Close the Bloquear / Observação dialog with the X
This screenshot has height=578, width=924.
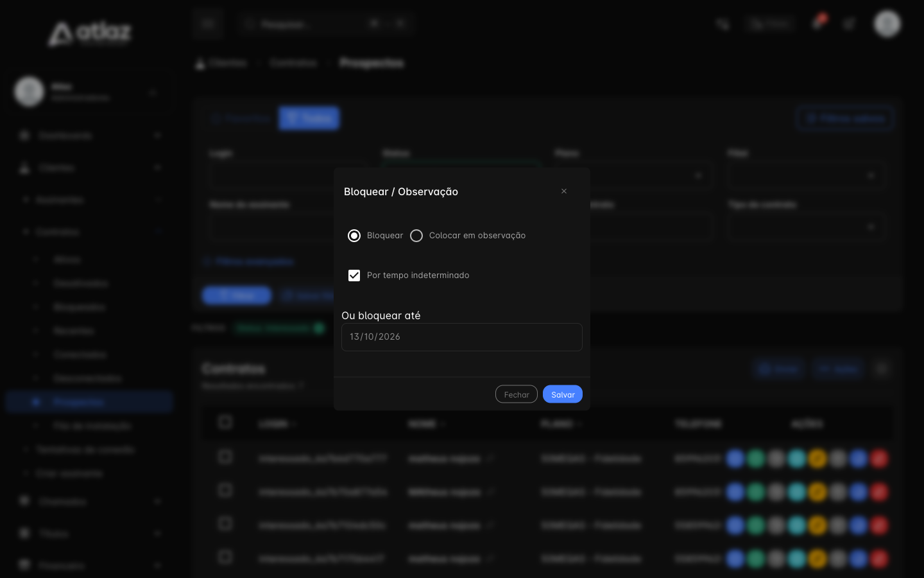(x=564, y=191)
